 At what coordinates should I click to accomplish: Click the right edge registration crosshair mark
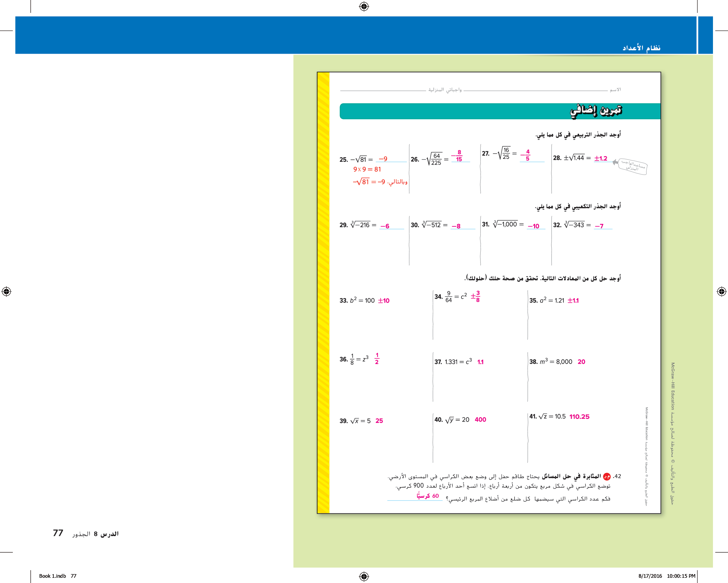(x=721, y=291)
